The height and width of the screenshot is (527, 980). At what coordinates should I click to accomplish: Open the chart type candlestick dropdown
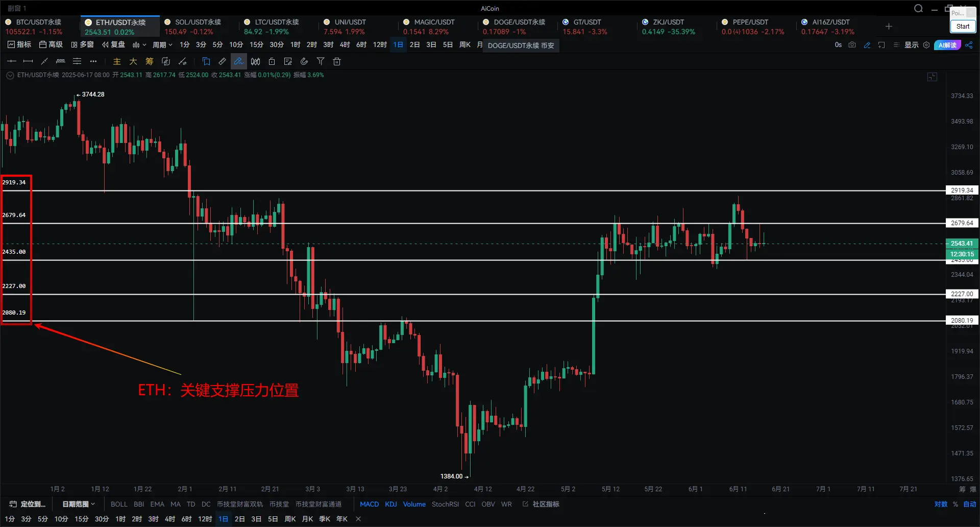(x=139, y=45)
